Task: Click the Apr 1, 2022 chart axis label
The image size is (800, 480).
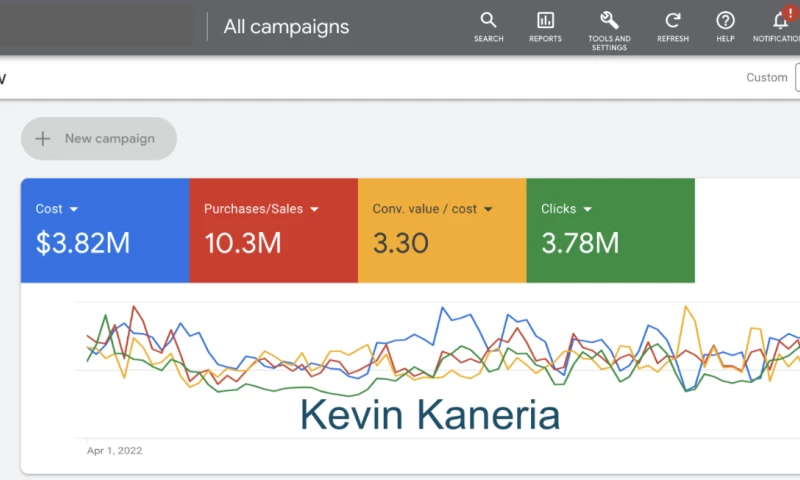Action: pos(115,451)
